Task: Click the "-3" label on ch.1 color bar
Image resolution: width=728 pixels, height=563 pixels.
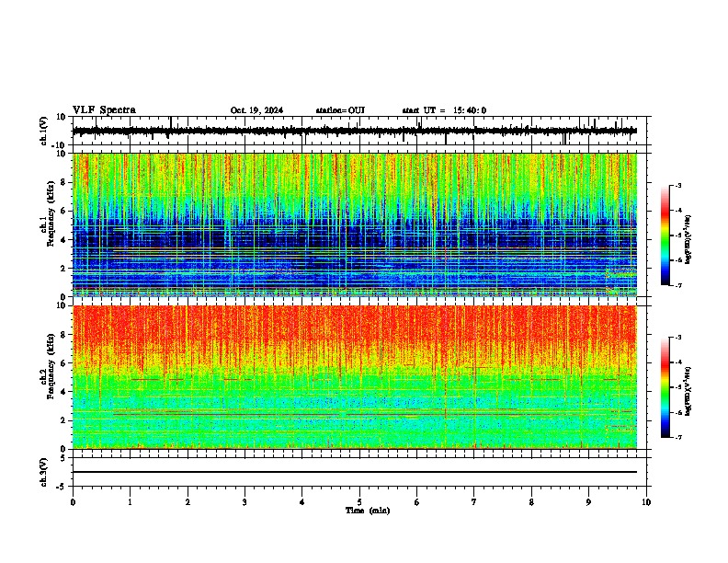Action: coord(678,186)
